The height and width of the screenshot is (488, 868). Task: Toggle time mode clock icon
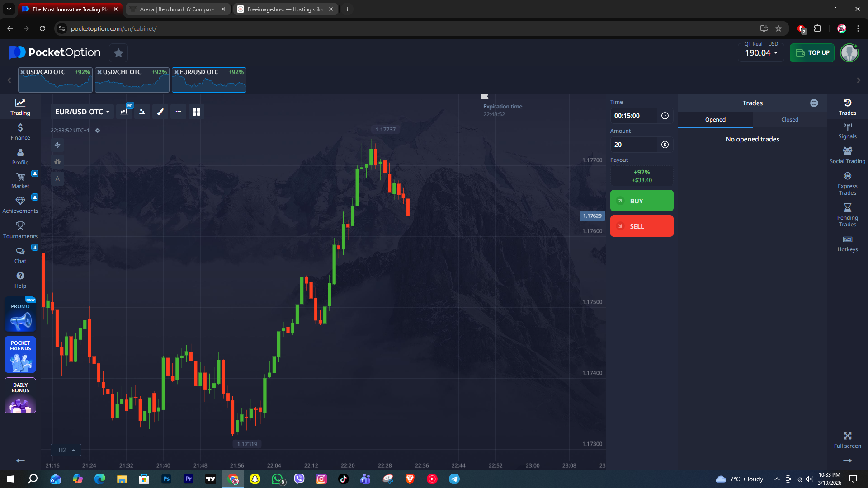(665, 116)
